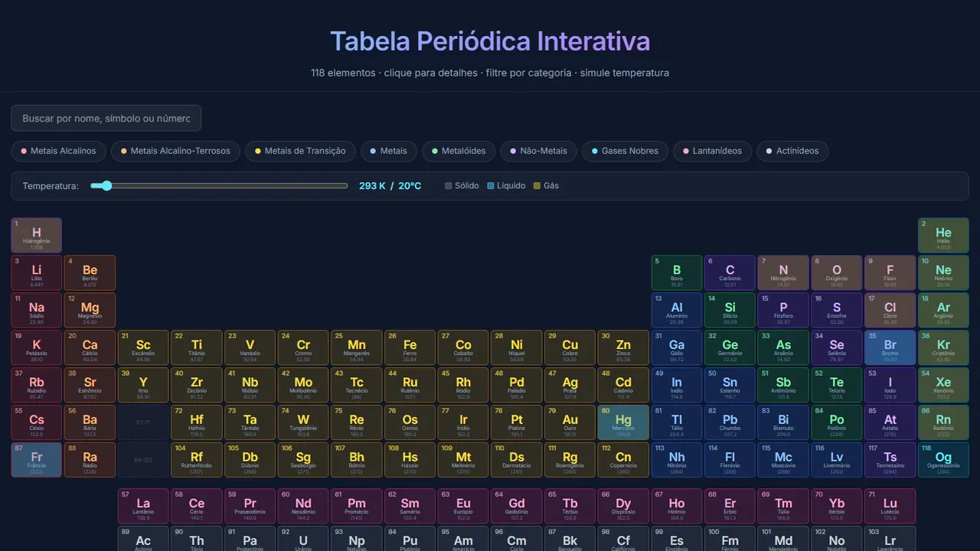Viewport: 980px width, 551px height.
Task: Open details for Carbono (C)
Action: pos(730,273)
